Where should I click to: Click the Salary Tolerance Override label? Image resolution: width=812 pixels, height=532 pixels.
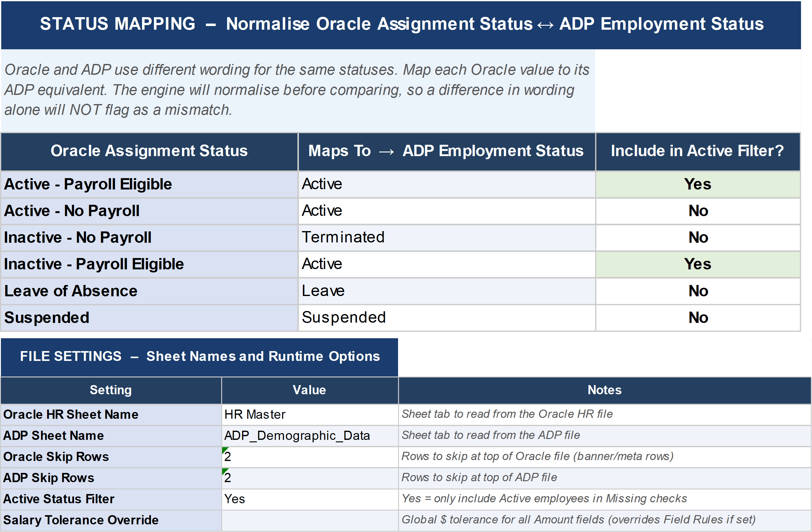[x=111, y=521]
